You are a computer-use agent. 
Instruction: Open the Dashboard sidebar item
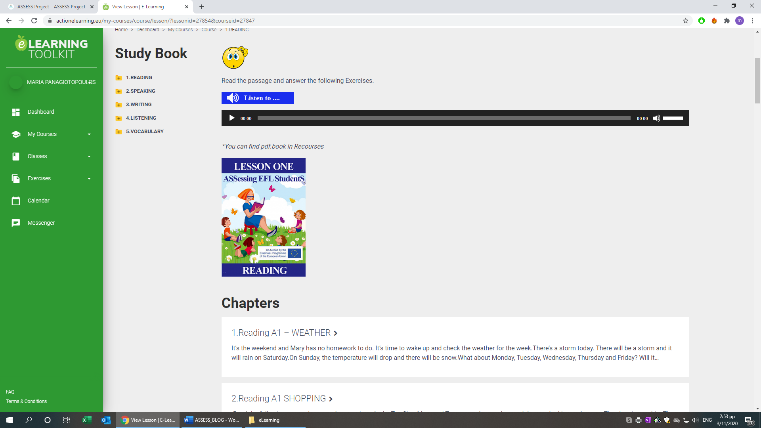coord(41,112)
